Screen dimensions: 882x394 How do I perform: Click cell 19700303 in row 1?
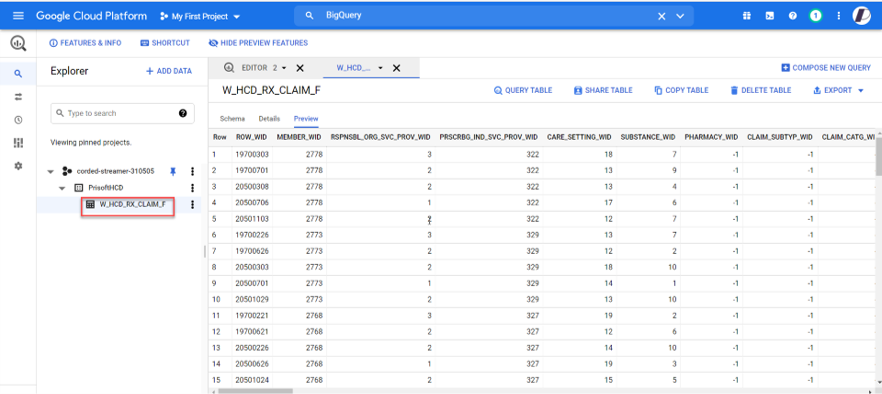click(251, 154)
